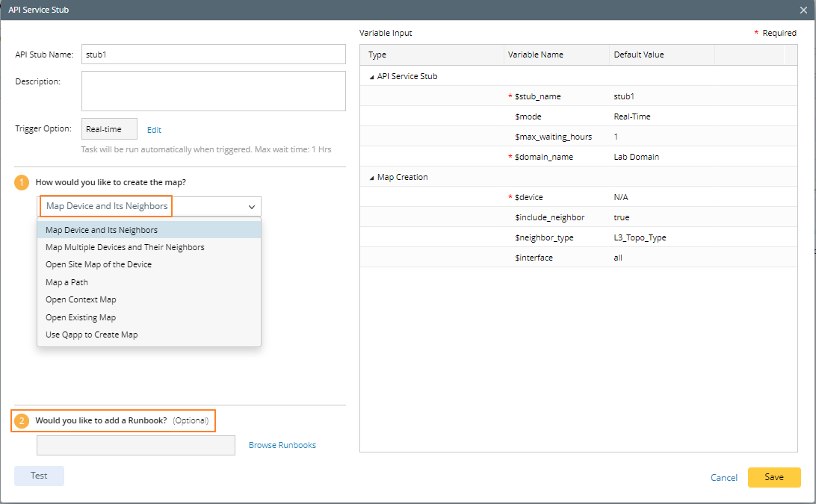The image size is (816, 504).
Task: Cancel the stub configuration
Action: 723,478
